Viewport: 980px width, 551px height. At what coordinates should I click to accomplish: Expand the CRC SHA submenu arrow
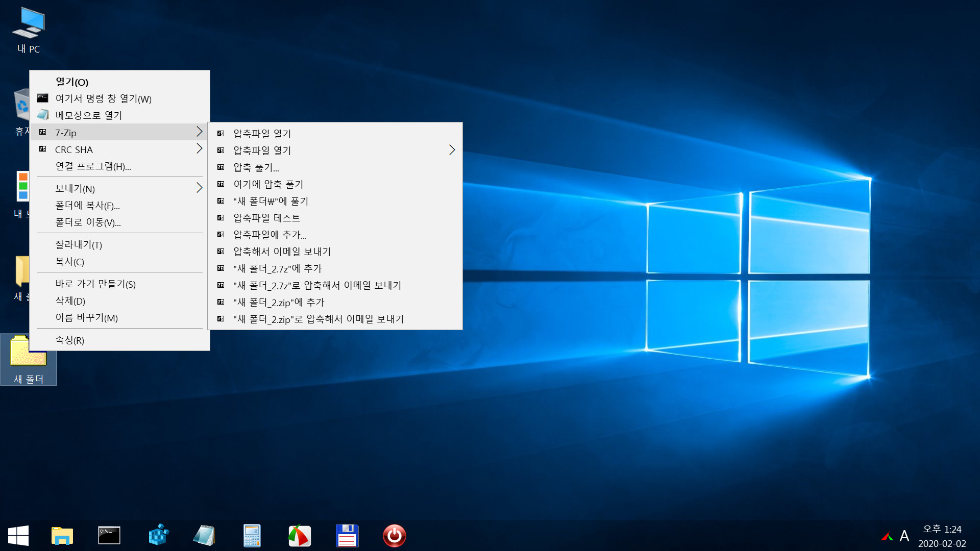tap(199, 149)
